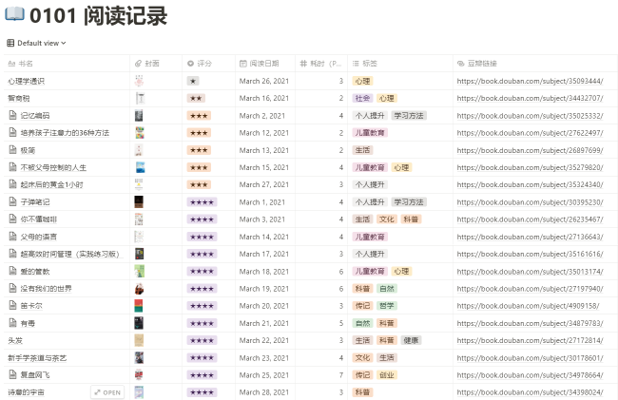This screenshot has height=400, width=618.
Task: Click the paperclip icon in the 封面 header
Action: (138, 63)
